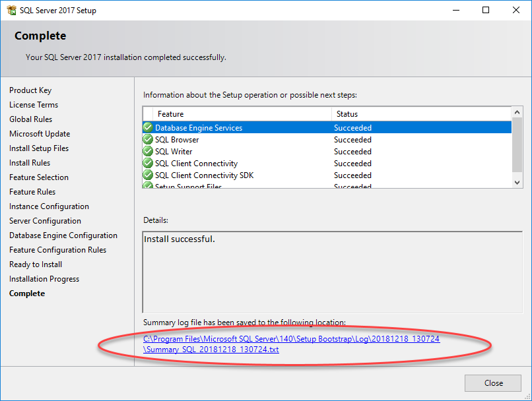
Task: Select Feature Selection step in sidebar
Action: coord(39,177)
